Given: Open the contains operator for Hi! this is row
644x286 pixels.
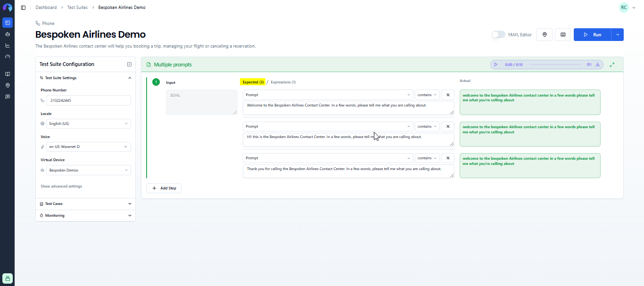Looking at the screenshot, I should [427, 126].
